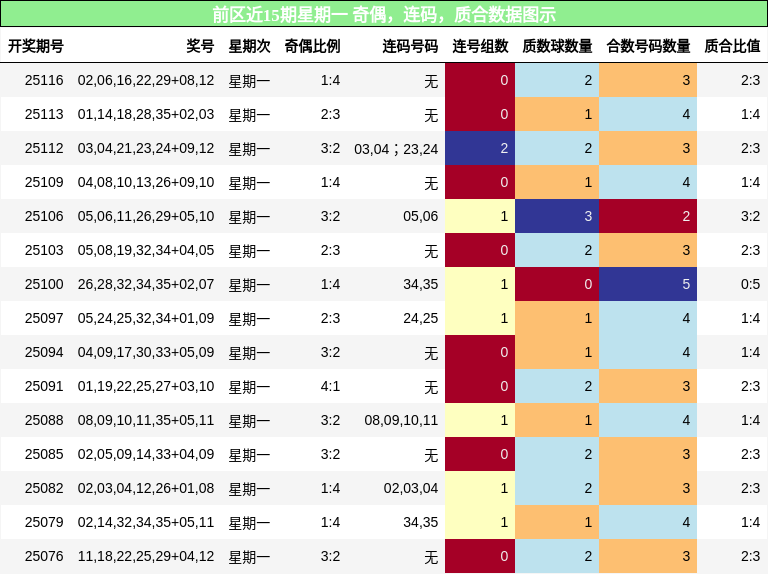This screenshot has height=574, width=768.
Task: Select issue number 25116 cell
Action: (44, 80)
